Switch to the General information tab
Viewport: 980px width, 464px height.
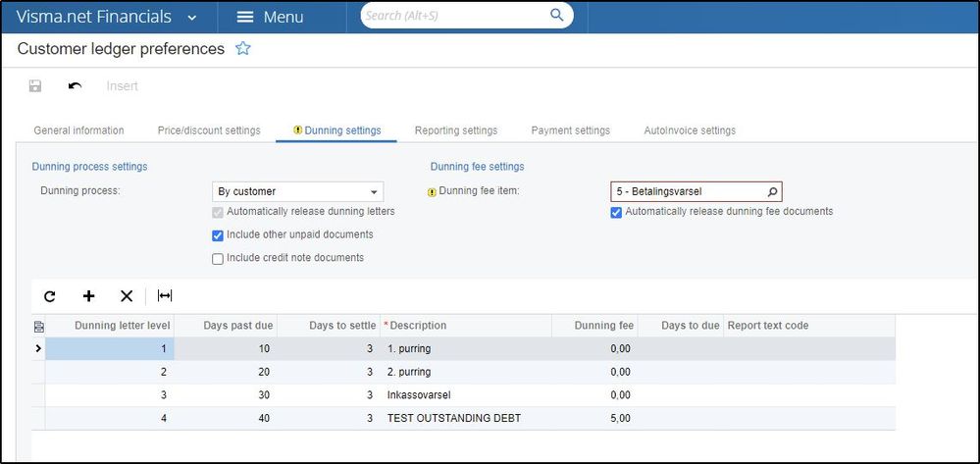(x=78, y=130)
